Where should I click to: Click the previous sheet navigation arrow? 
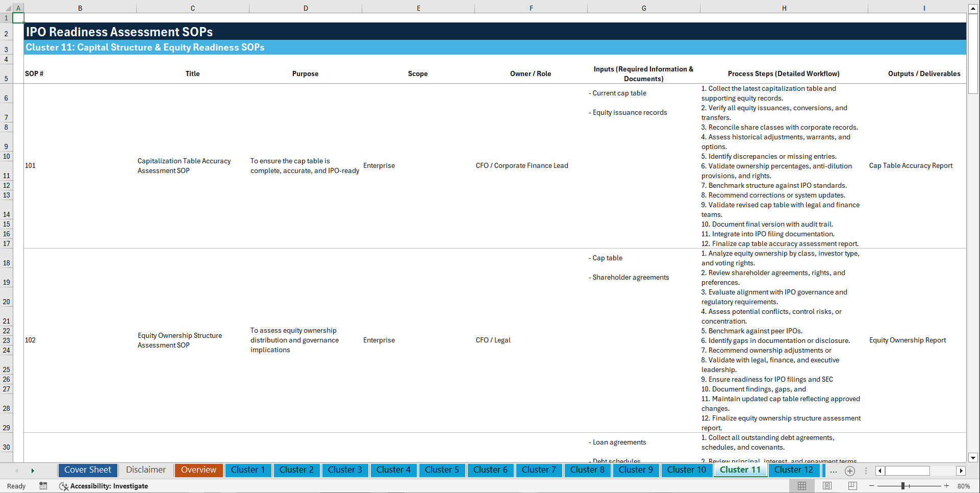click(17, 470)
